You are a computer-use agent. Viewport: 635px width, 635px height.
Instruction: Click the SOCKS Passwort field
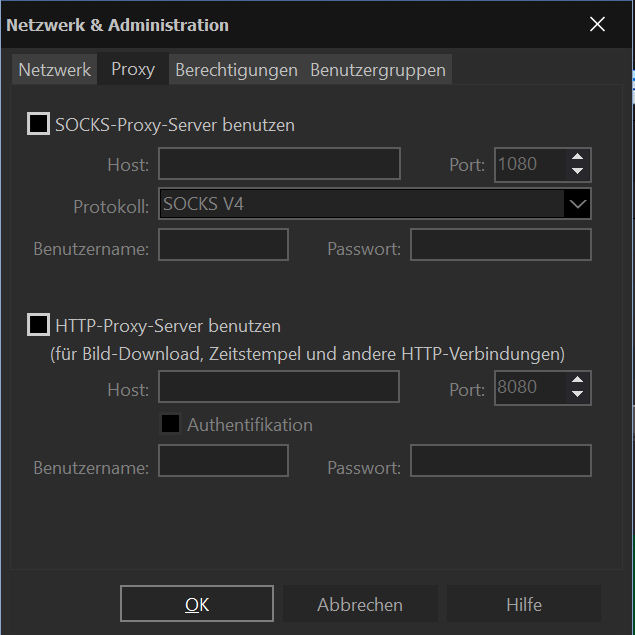tap(500, 245)
